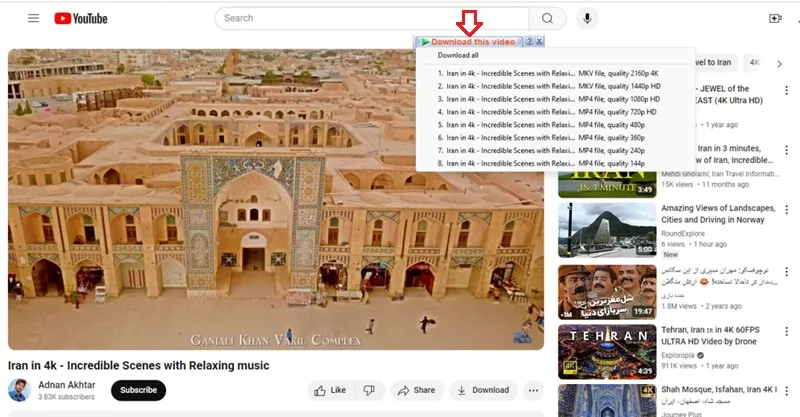800x417 pixels.
Task: Open options for Shah Mosque video
Action: [x=786, y=391]
